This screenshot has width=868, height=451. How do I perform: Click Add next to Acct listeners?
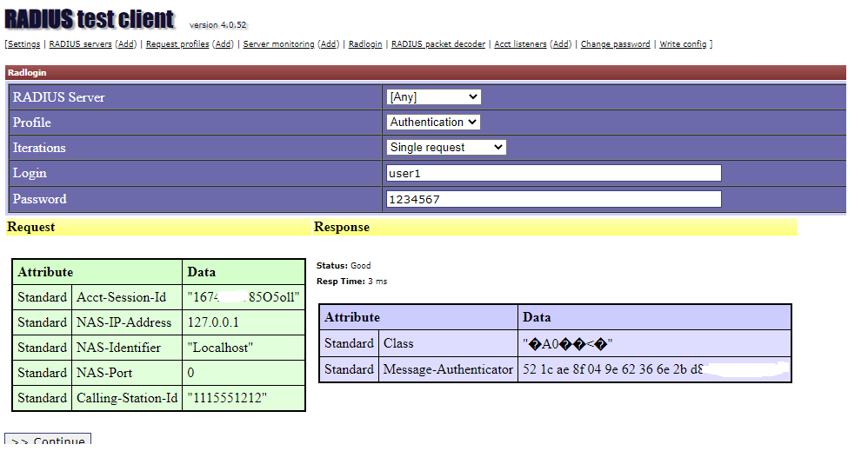click(561, 44)
